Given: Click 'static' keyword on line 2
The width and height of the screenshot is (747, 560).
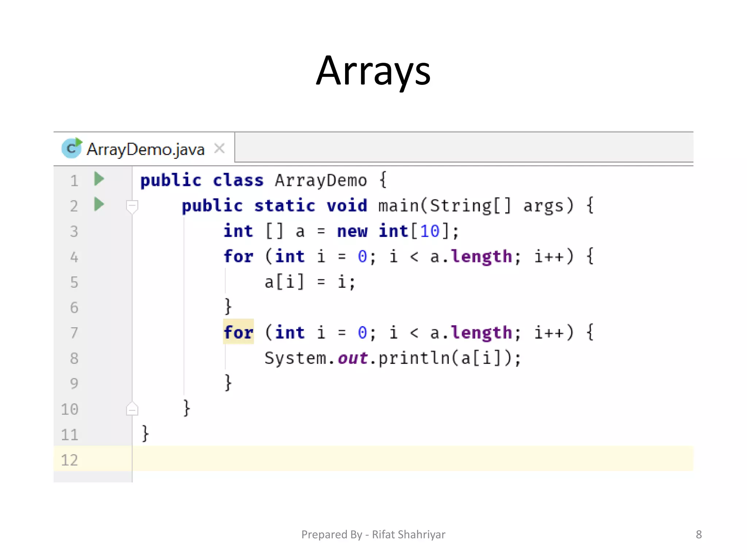Looking at the screenshot, I should (x=285, y=206).
